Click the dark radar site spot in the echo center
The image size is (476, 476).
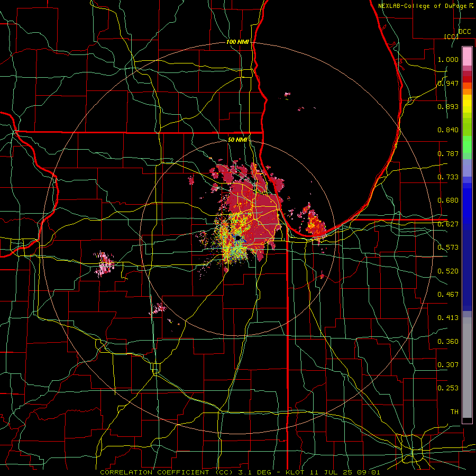(x=237, y=239)
